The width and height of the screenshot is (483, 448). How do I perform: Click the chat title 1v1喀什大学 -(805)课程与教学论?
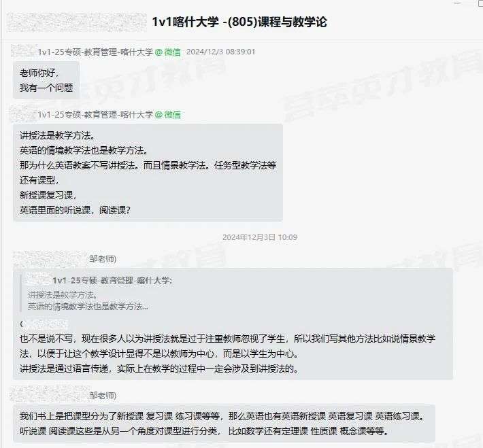click(x=239, y=22)
